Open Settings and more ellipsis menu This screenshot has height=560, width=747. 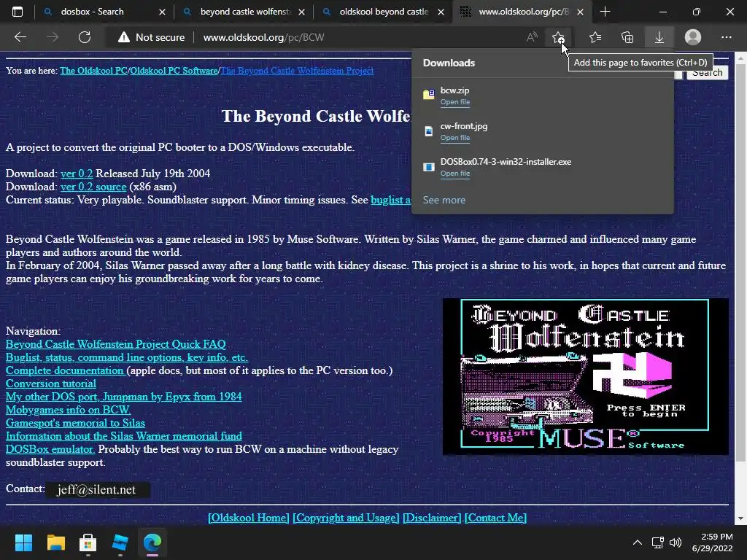[726, 37]
